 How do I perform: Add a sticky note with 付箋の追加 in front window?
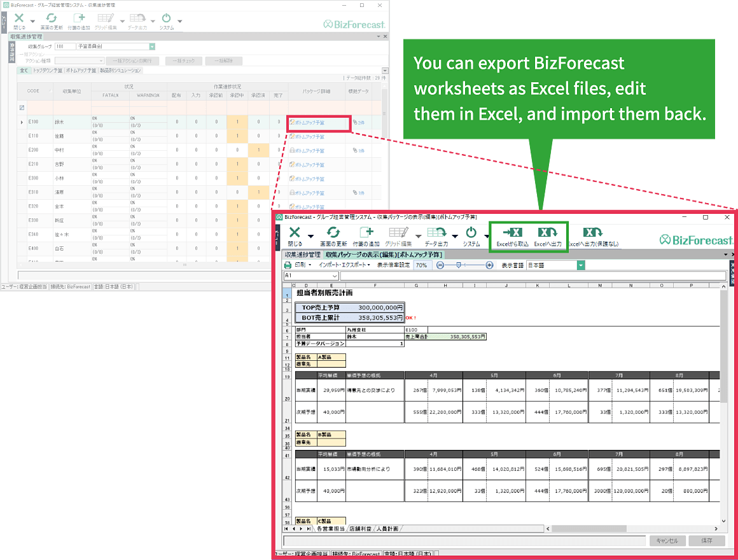pyautogui.click(x=366, y=232)
